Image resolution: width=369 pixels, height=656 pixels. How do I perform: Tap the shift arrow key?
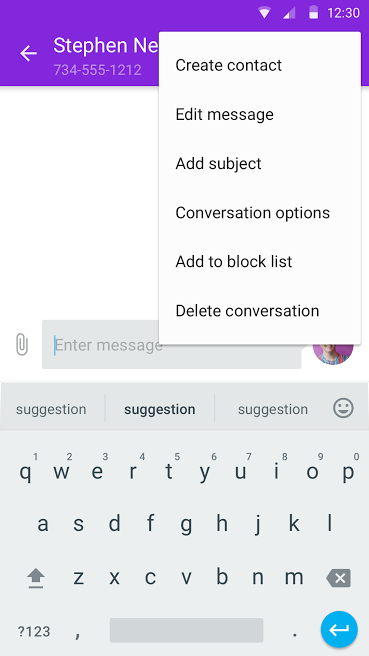tap(36, 579)
